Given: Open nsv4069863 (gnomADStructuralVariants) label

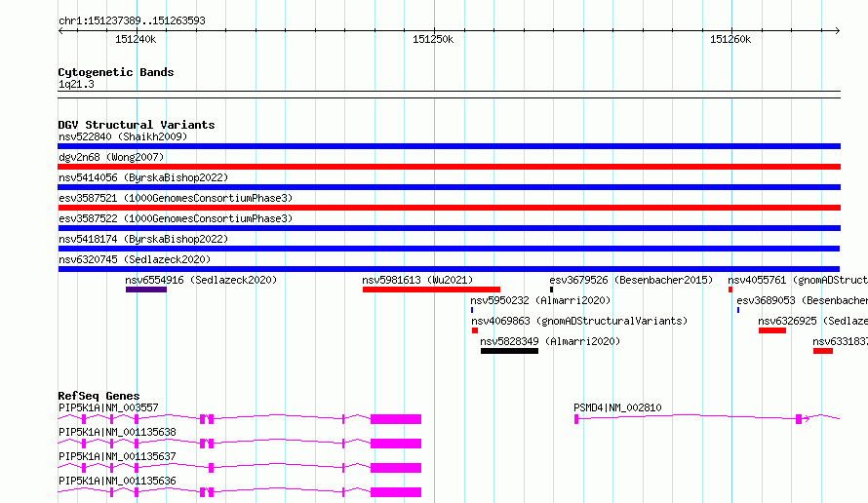Looking at the screenshot, I should 579,321.
